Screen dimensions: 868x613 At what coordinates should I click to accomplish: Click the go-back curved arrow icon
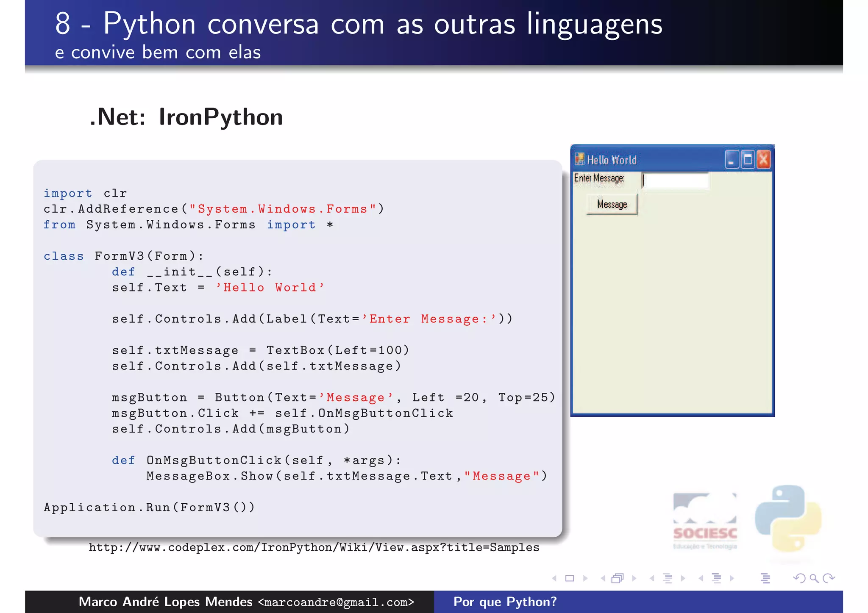[799, 578]
